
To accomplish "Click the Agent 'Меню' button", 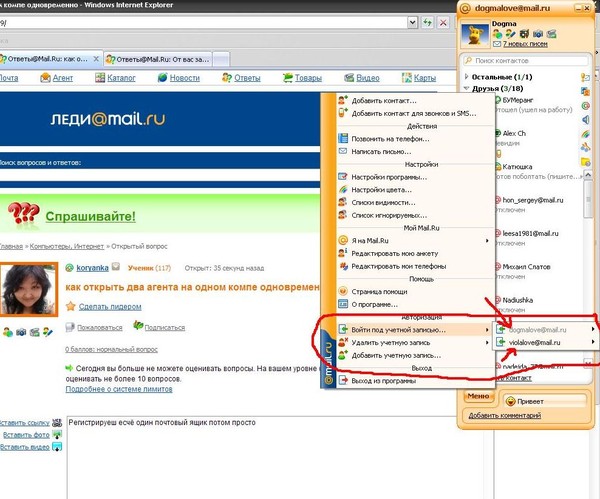I will pyautogui.click(x=478, y=396).
